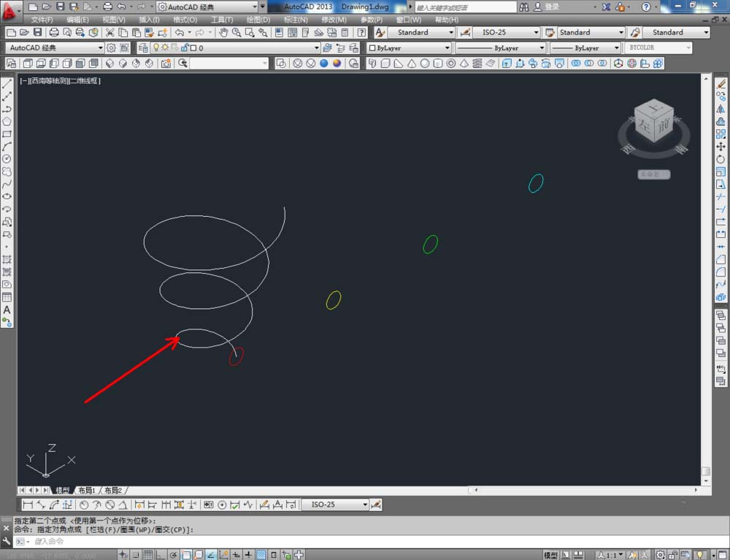Open the Table Style Standard dropdown
730x560 pixels.
591,33
